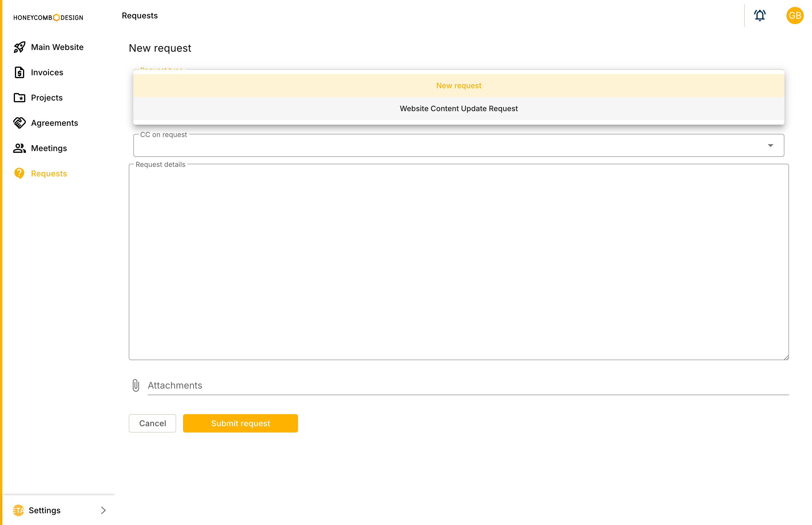This screenshot has width=812, height=525.
Task: Click the Honeycomb Design logo
Action: coord(48,18)
